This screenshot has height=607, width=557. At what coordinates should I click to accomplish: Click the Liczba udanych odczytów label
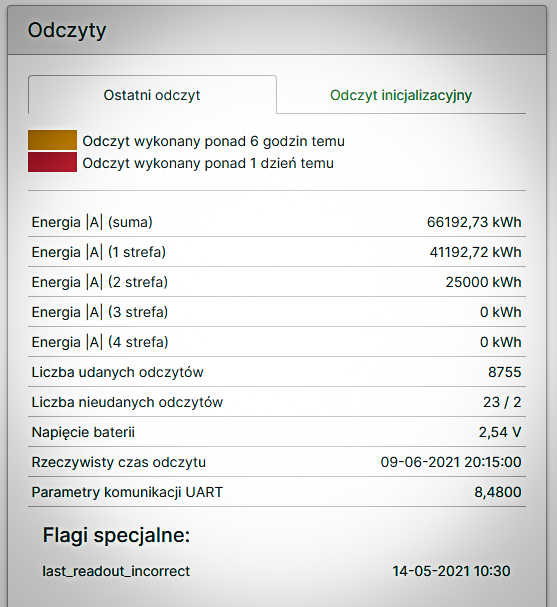[117, 372]
